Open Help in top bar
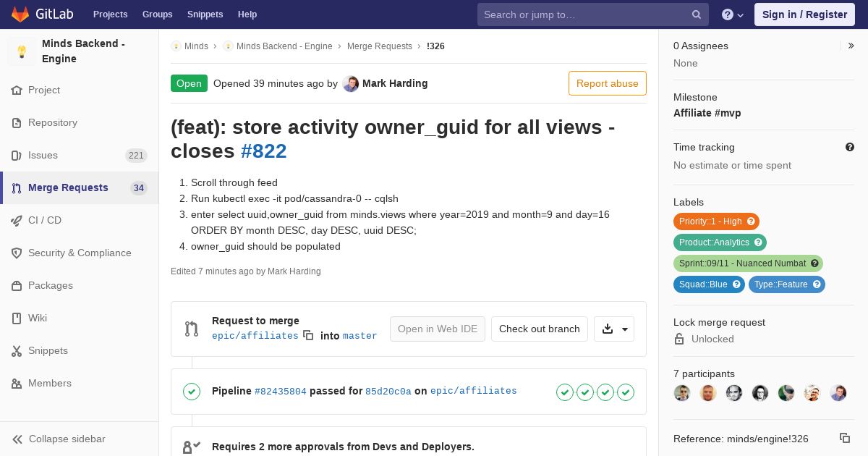This screenshot has width=868, height=456. 247,14
